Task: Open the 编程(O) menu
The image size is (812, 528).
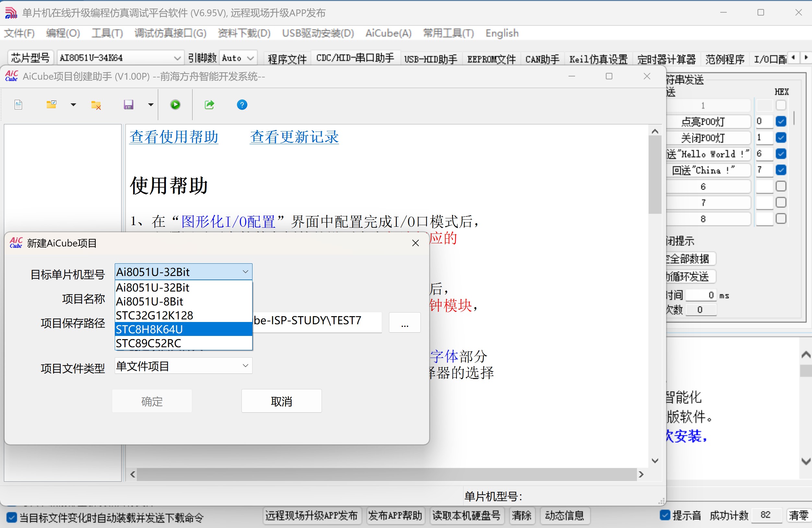Action: point(63,33)
